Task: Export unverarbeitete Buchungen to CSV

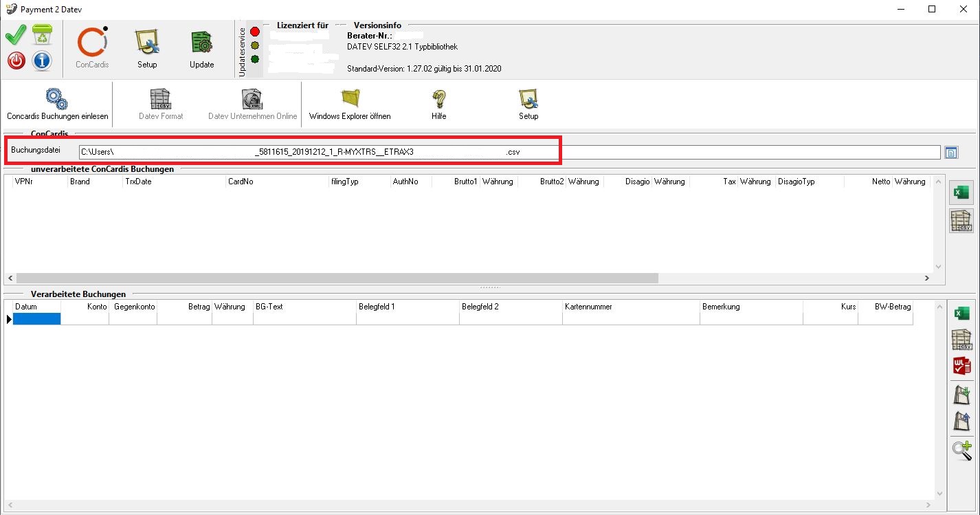Action: (961, 221)
